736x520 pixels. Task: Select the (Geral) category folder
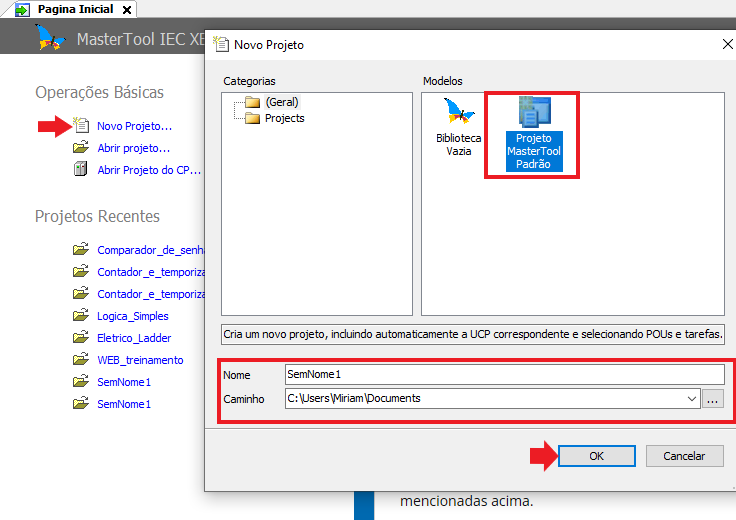coord(253,102)
